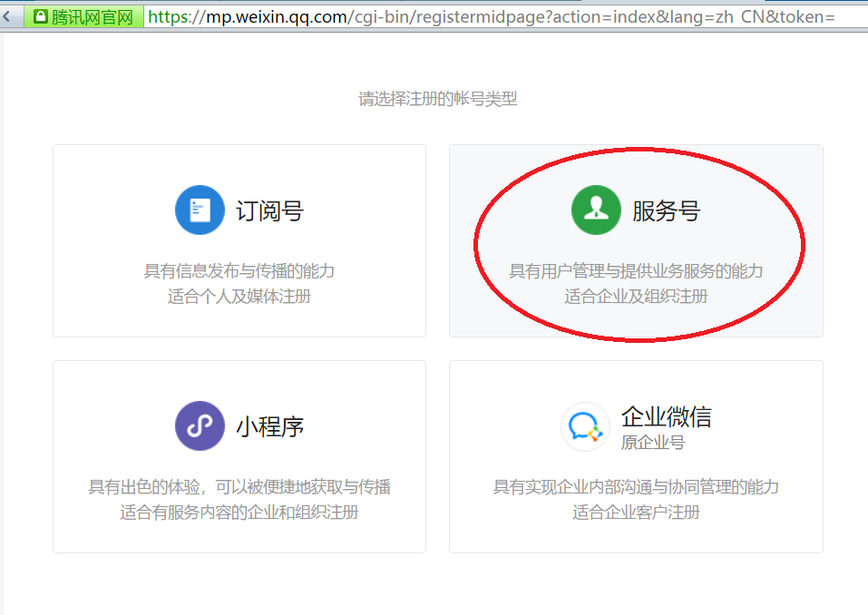Viewport: 868px width, 615px height.
Task: Click the browser back arrow
Action: (6, 16)
